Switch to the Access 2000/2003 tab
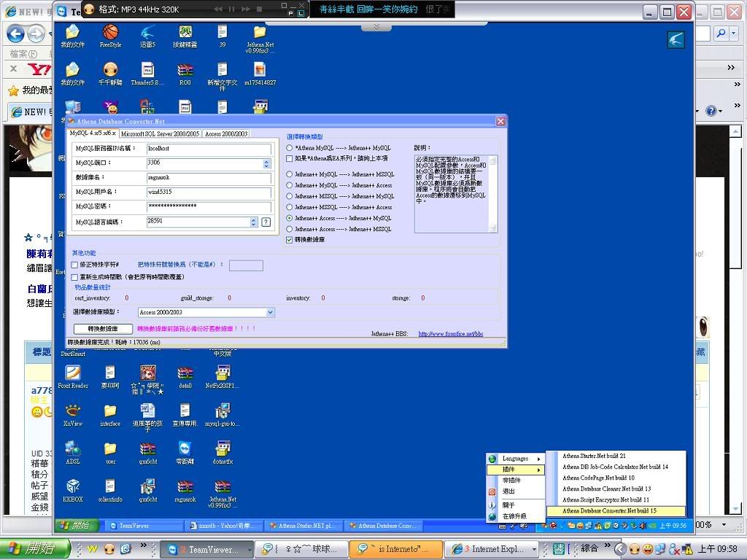The height and width of the screenshot is (560, 747). tap(226, 134)
